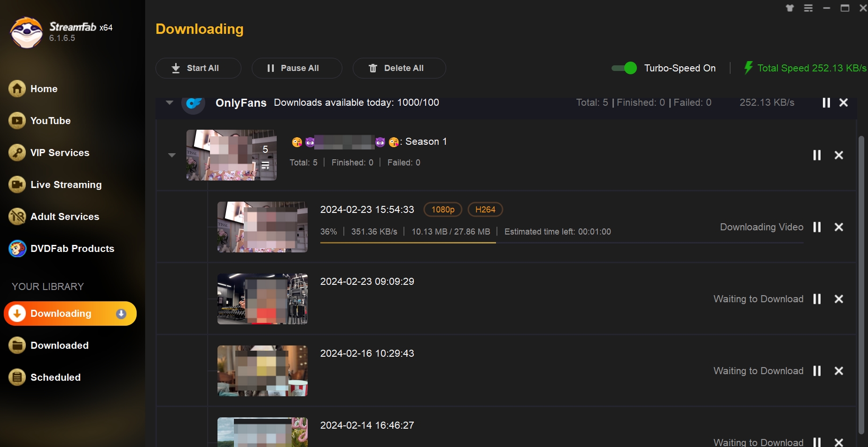Open the skin/theme shirt icon

(790, 8)
